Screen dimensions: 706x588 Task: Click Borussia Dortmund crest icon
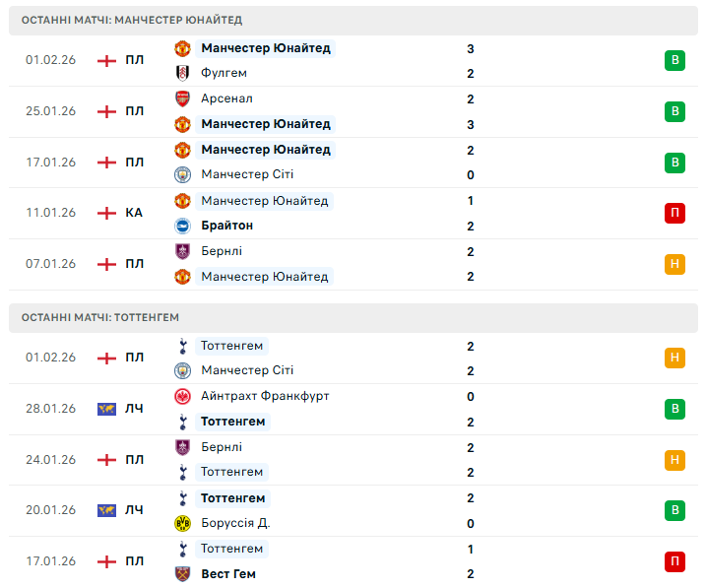182,523
